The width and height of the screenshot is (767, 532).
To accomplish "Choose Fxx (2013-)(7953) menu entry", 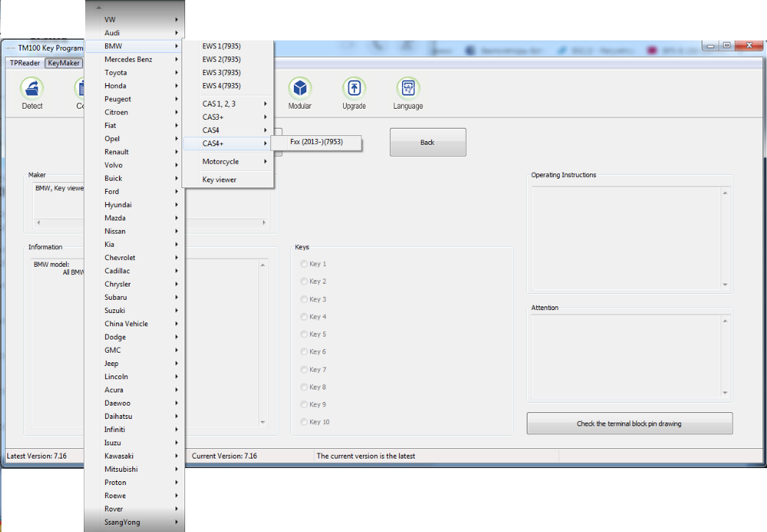I will tap(316, 142).
